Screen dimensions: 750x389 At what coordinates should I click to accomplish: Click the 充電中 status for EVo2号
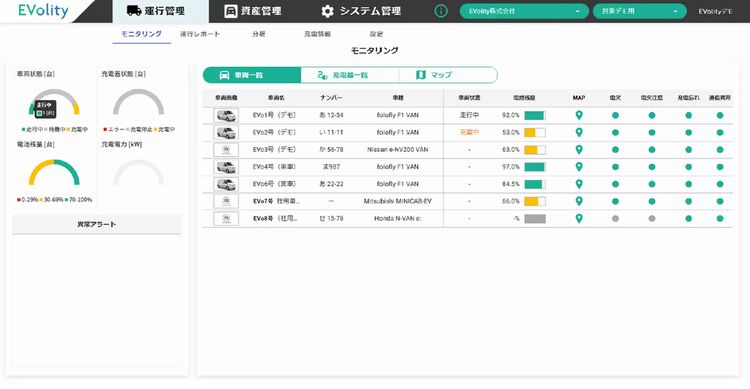coord(469,133)
